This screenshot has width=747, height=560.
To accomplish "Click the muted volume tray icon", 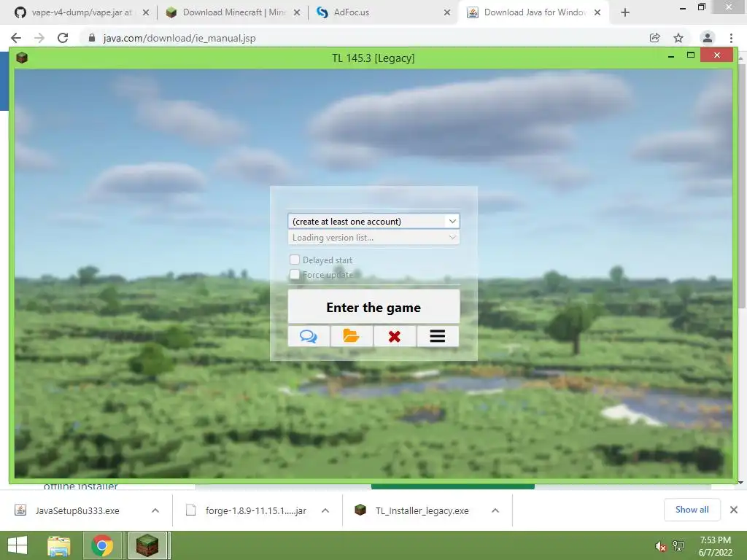I will point(661,547).
